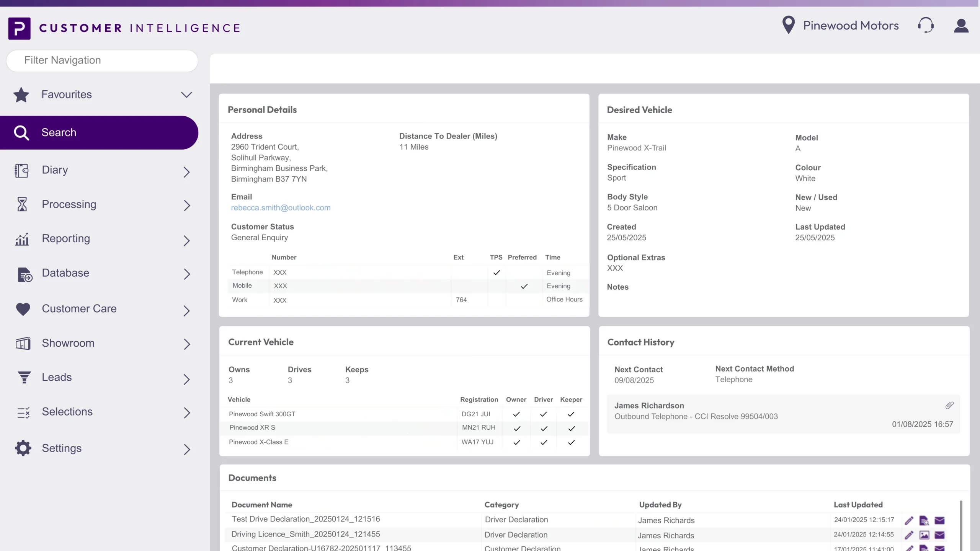This screenshot has width=980, height=551.
Task: Click the Database file icon
Action: 25,274
